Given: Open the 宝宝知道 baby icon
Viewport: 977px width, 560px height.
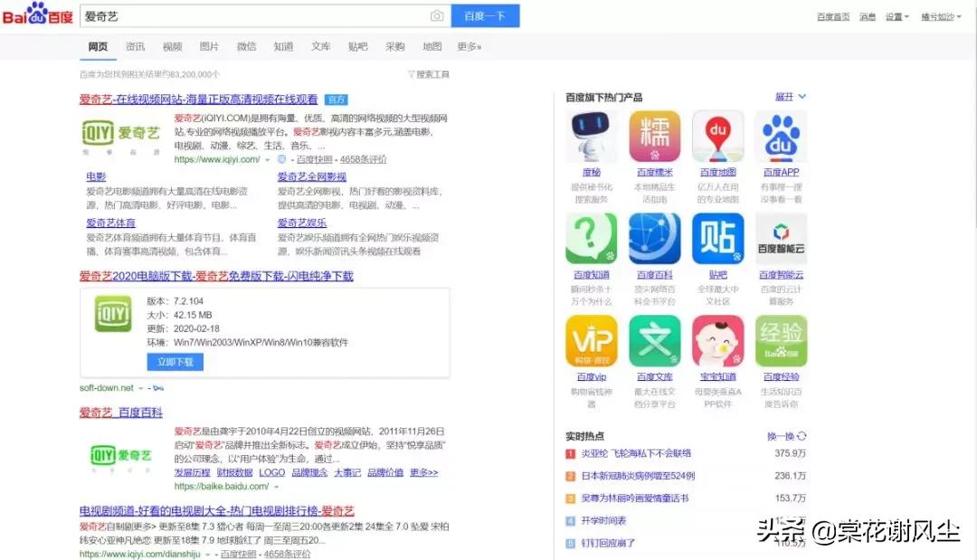Looking at the screenshot, I should coord(717,339).
